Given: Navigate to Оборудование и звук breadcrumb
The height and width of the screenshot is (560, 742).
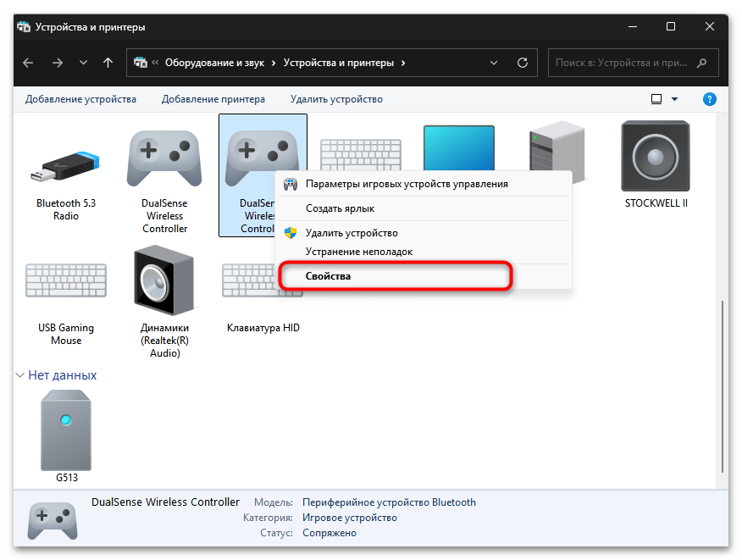Looking at the screenshot, I should click(x=214, y=63).
